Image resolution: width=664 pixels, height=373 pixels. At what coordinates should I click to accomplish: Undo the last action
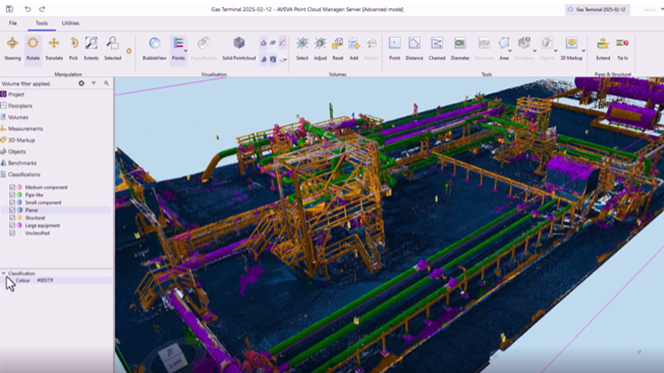click(28, 9)
